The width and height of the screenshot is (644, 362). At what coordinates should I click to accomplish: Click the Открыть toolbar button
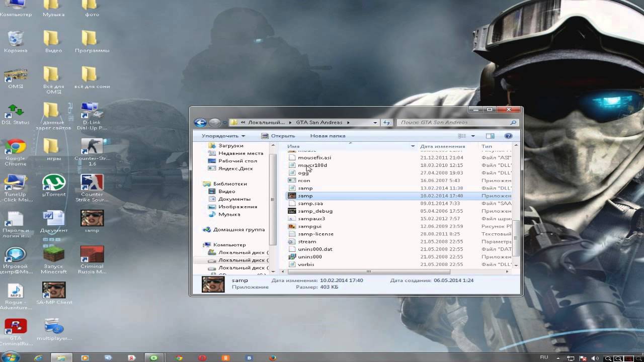pos(278,136)
